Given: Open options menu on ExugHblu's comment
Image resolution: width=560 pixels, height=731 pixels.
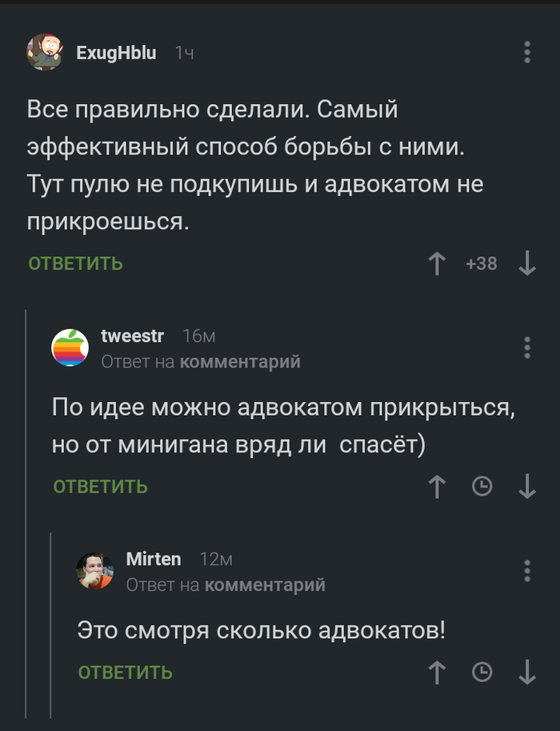Looking at the screenshot, I should coord(526,53).
